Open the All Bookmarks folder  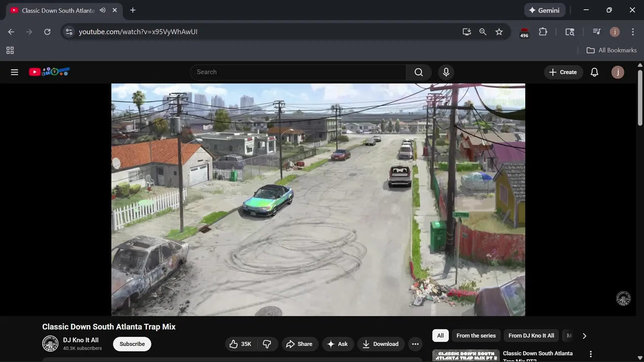point(612,50)
